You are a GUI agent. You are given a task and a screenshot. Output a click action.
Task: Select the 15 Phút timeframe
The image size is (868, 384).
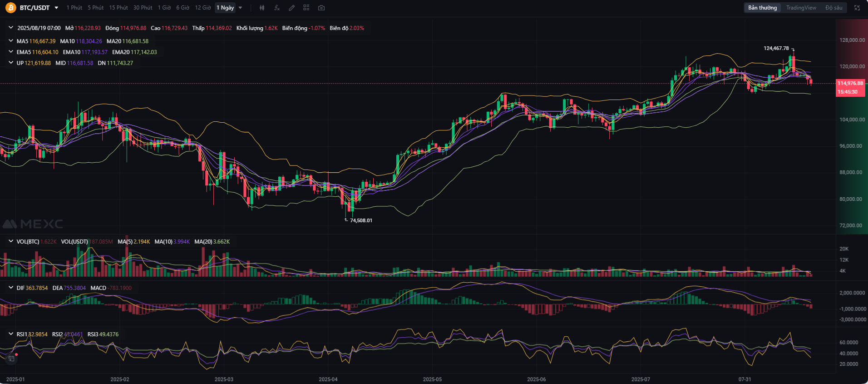(x=118, y=8)
